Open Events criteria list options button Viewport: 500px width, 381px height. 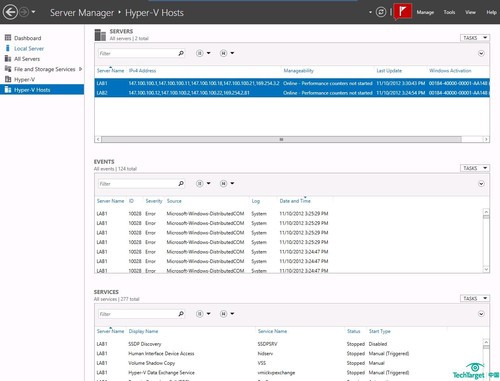point(203,183)
